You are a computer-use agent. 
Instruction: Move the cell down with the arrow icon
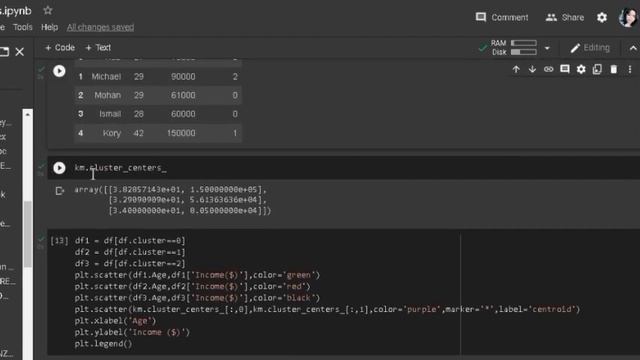[532, 69]
